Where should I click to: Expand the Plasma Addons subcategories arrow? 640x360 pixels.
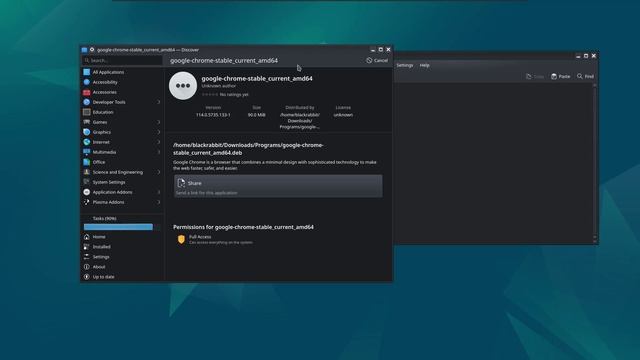point(159,202)
